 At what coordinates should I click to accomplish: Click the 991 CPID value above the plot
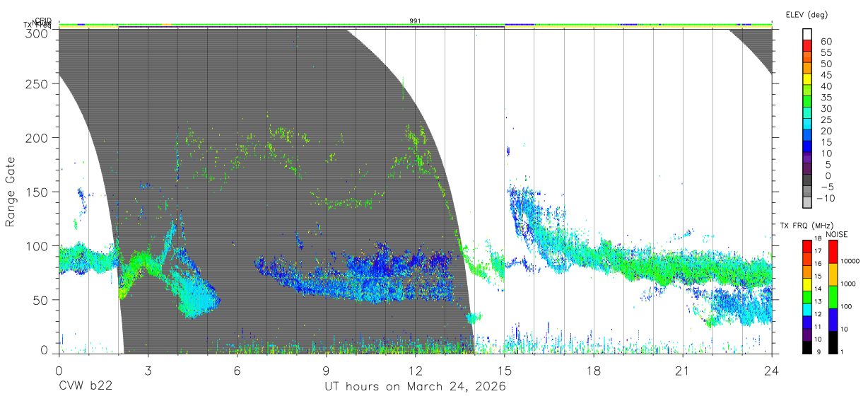(x=415, y=21)
